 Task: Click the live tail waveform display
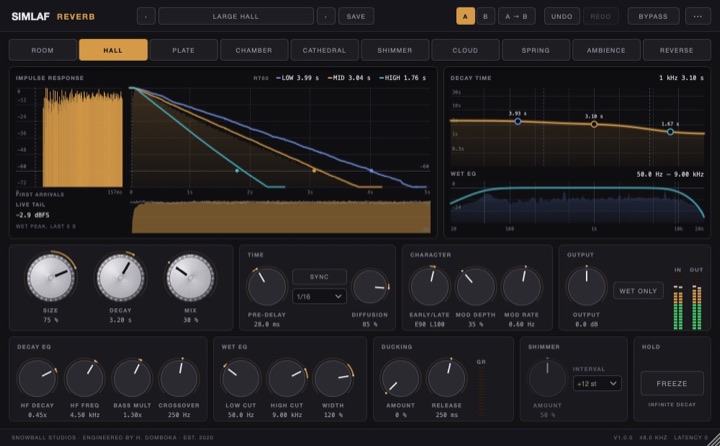pyautogui.click(x=281, y=217)
